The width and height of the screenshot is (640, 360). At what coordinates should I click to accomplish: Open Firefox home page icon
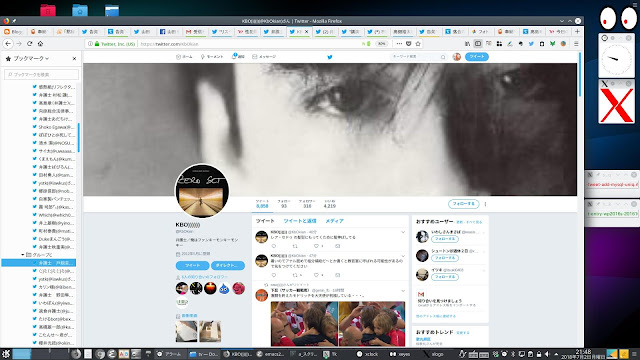[x=40, y=44]
